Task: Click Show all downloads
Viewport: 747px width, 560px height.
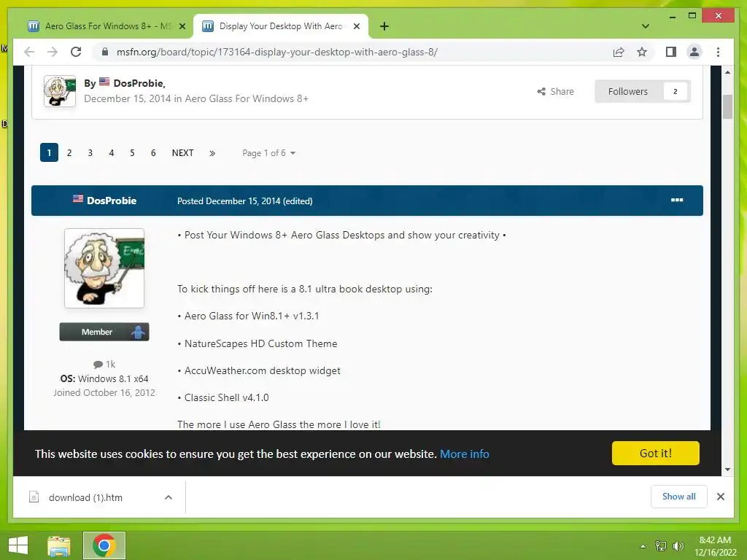Action: [679, 497]
